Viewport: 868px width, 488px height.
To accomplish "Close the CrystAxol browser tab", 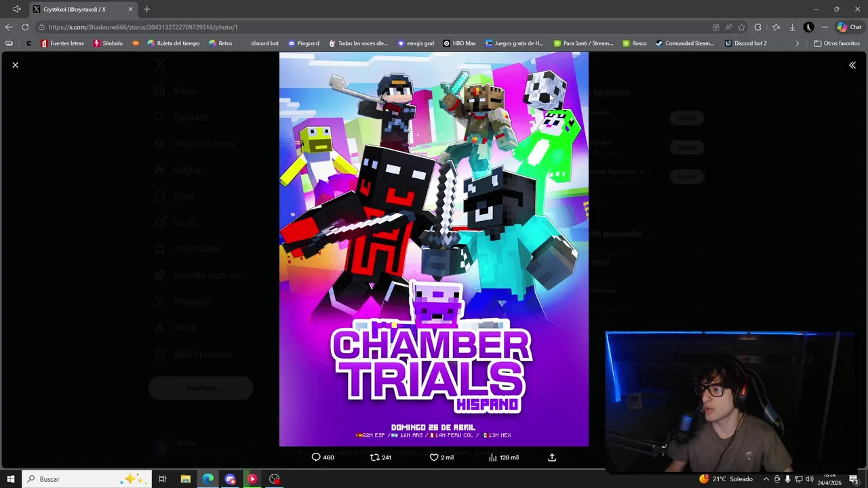I will [131, 9].
